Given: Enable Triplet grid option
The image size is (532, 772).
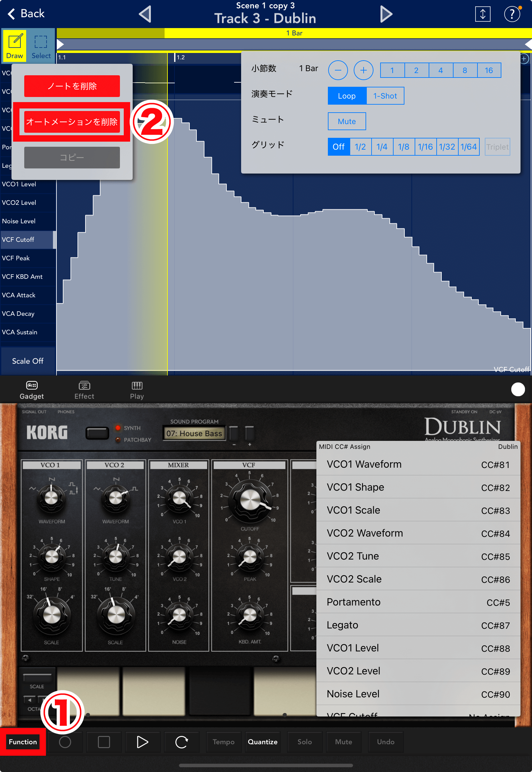Looking at the screenshot, I should pyautogui.click(x=497, y=147).
